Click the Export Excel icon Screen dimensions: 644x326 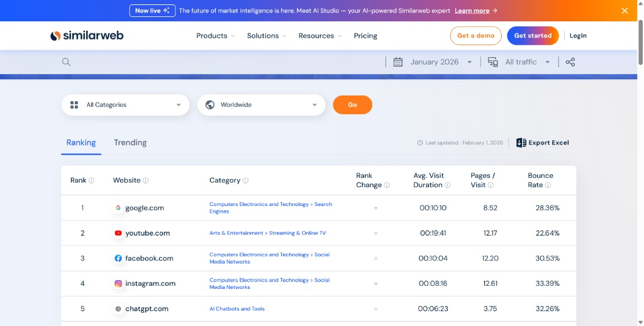coord(521,143)
